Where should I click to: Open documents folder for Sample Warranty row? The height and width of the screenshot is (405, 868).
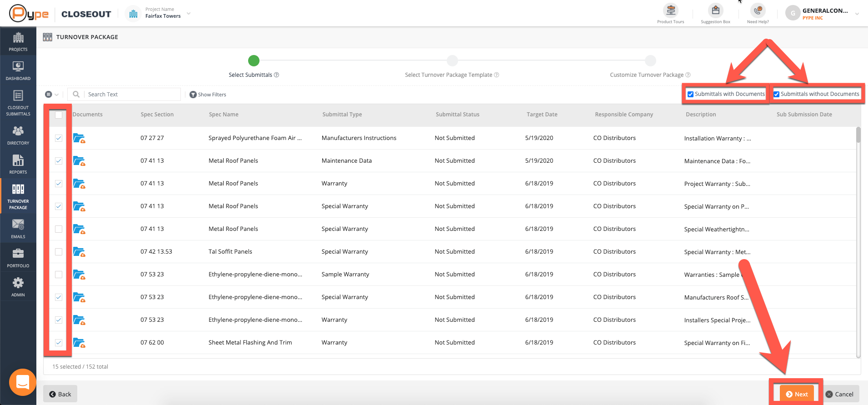coord(79,275)
